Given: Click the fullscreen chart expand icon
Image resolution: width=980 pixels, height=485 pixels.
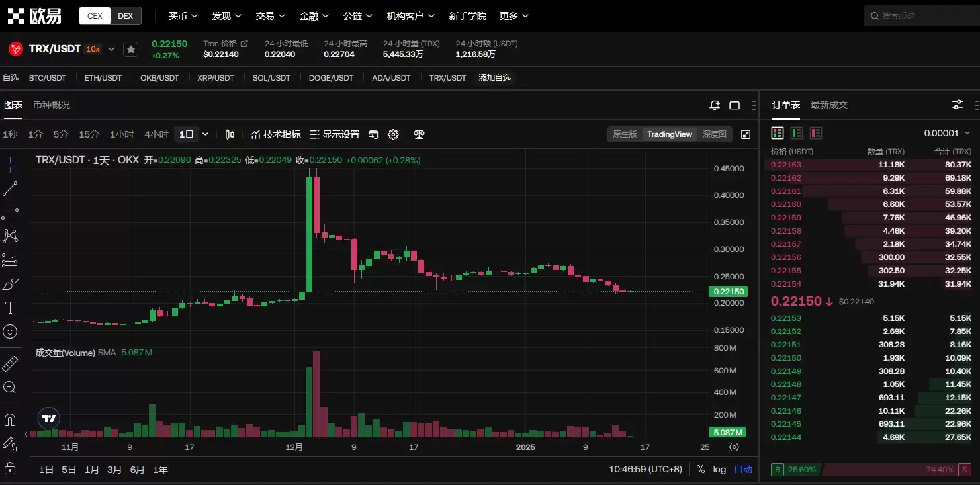Looking at the screenshot, I should tap(746, 134).
